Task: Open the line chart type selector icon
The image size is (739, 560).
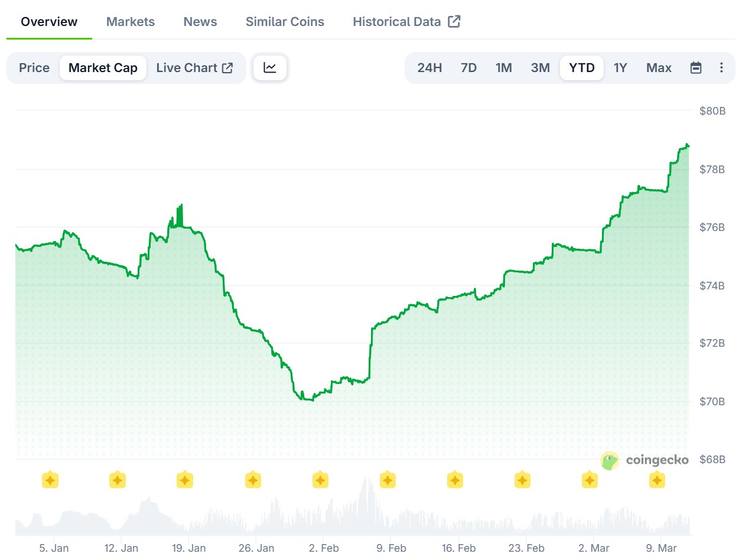Action: click(270, 68)
